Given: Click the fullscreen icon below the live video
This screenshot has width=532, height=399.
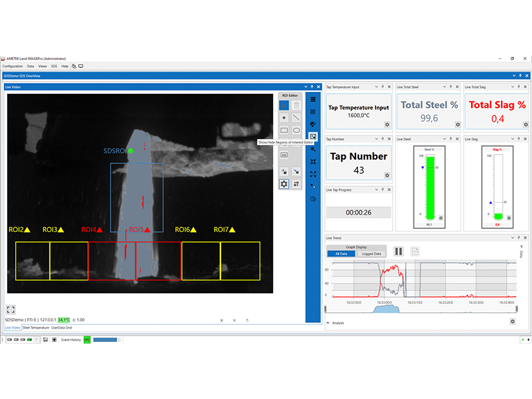Looking at the screenshot, I should pos(11,310).
